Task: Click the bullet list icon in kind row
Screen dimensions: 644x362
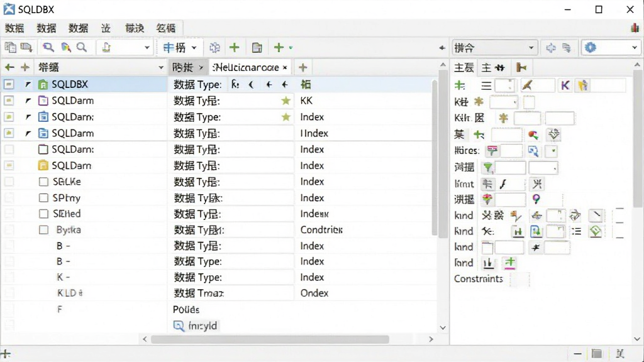Action: coord(577,231)
